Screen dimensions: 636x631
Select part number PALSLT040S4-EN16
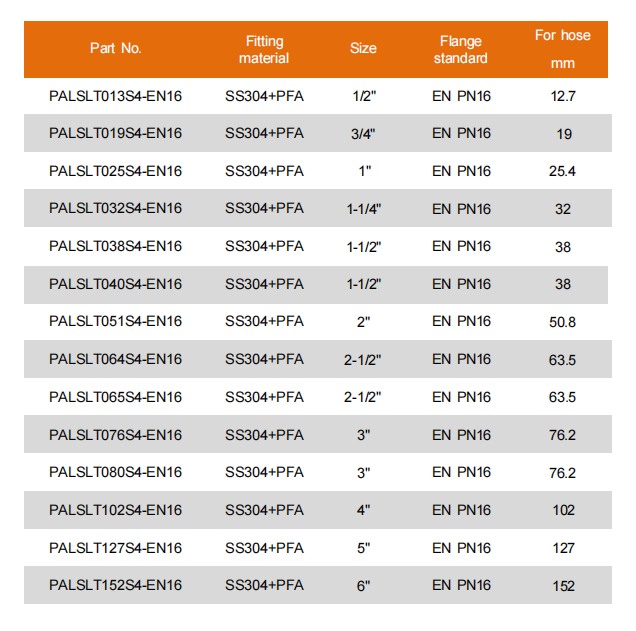[116, 284]
